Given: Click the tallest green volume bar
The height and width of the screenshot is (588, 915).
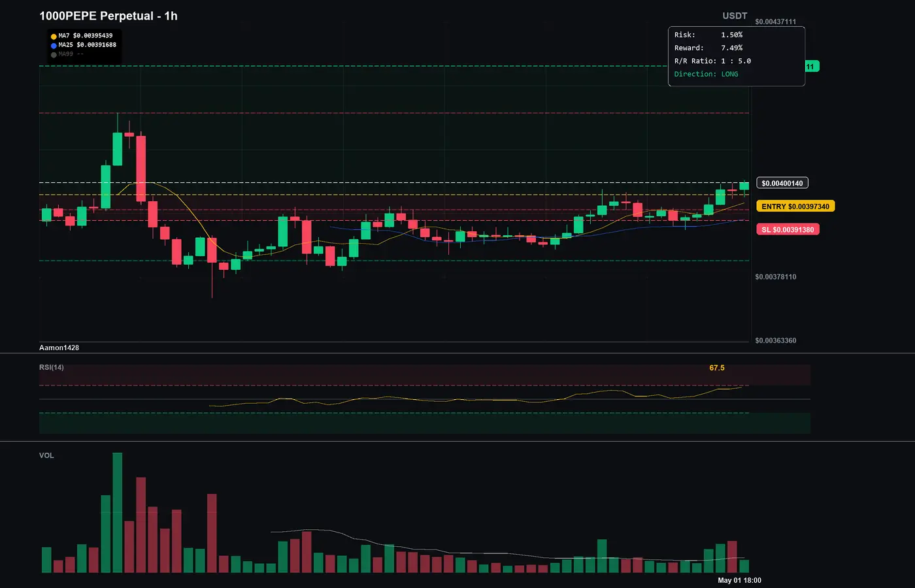Looking at the screenshot, I should pyautogui.click(x=118, y=513).
